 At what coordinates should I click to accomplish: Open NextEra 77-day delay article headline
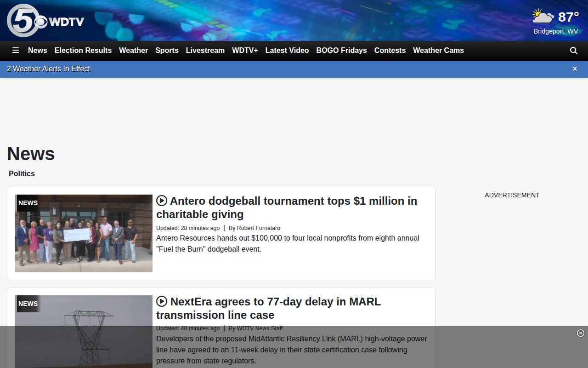pos(269,308)
